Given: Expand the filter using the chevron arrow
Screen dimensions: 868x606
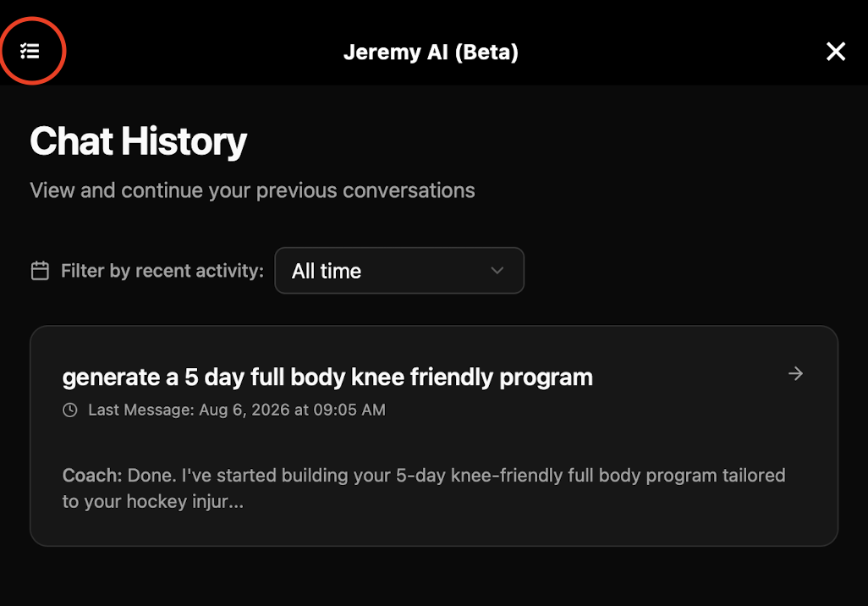Looking at the screenshot, I should tap(497, 271).
